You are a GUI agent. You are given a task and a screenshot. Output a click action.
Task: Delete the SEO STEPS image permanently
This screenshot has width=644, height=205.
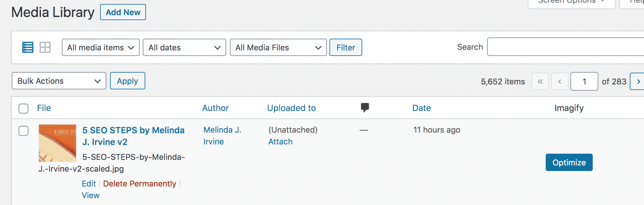(x=140, y=183)
